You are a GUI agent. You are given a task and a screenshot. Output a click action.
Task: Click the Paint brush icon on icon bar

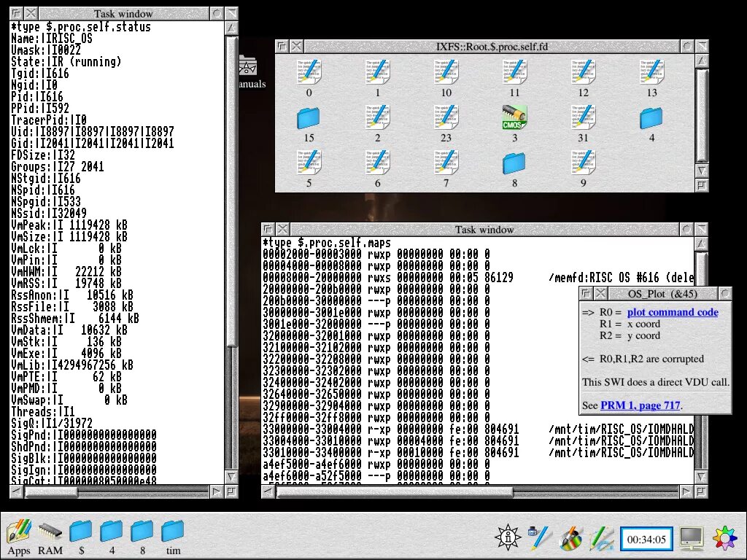[570, 539]
